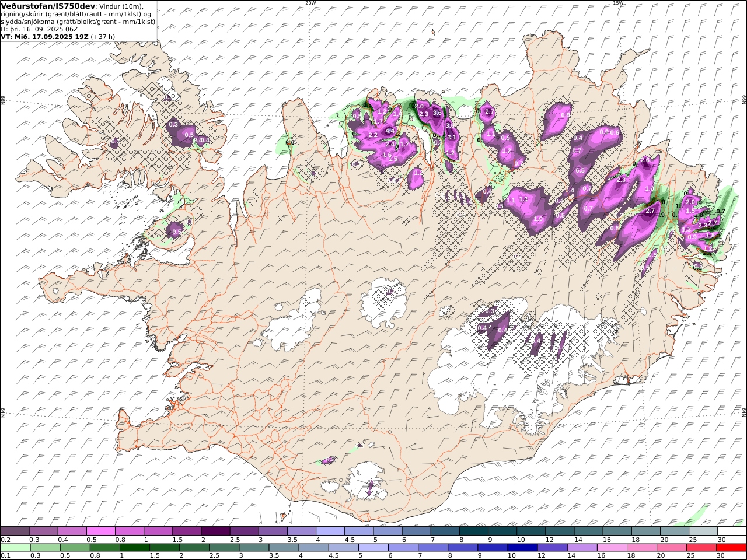Click the 0.2 label in the legend

click(x=5, y=540)
